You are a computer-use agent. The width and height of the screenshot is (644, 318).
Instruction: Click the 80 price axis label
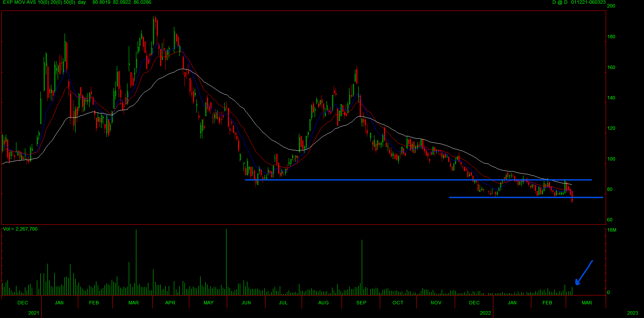(610, 189)
